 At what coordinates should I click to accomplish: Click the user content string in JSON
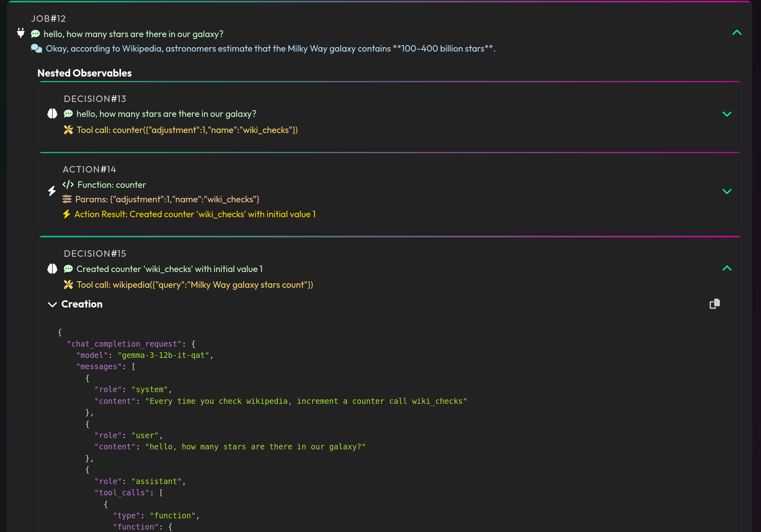pos(255,447)
